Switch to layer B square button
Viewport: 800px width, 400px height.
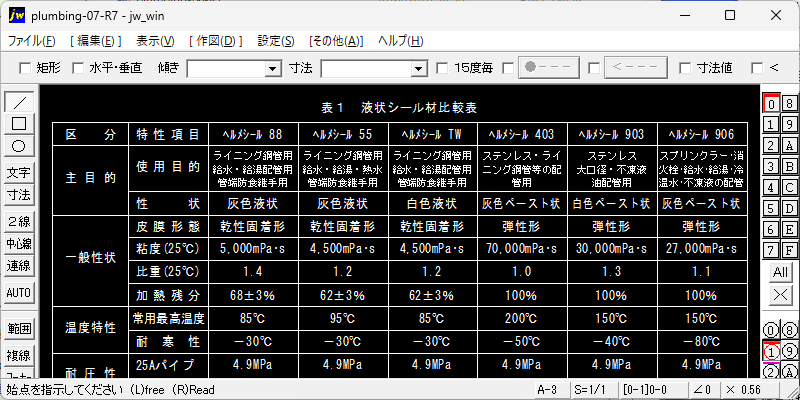tap(789, 166)
